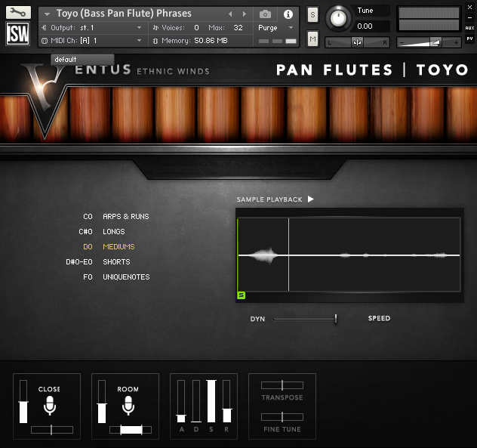This screenshot has height=448, width=477.
Task: Click the ISW logo icon
Action: point(18,33)
